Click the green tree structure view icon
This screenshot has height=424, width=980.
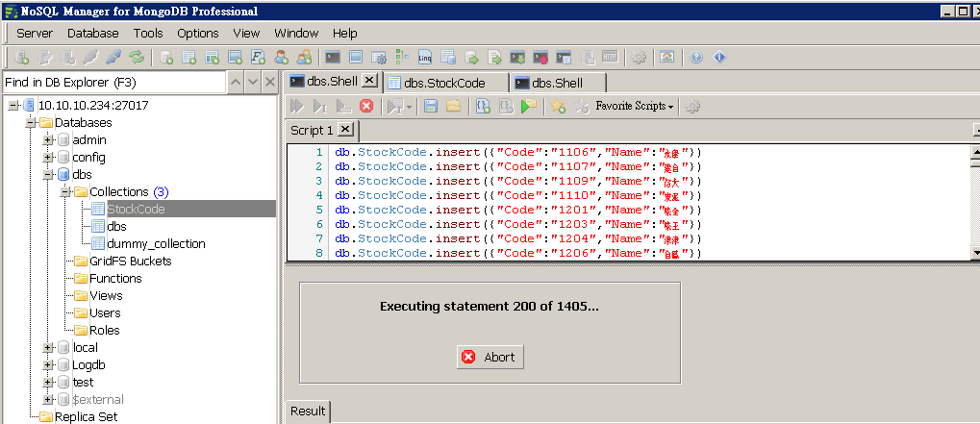point(402,58)
